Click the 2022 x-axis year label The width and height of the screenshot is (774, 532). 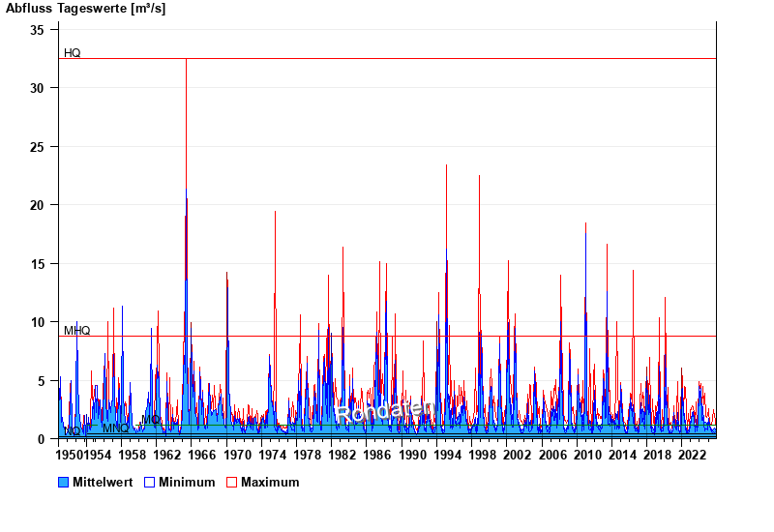pos(691,455)
